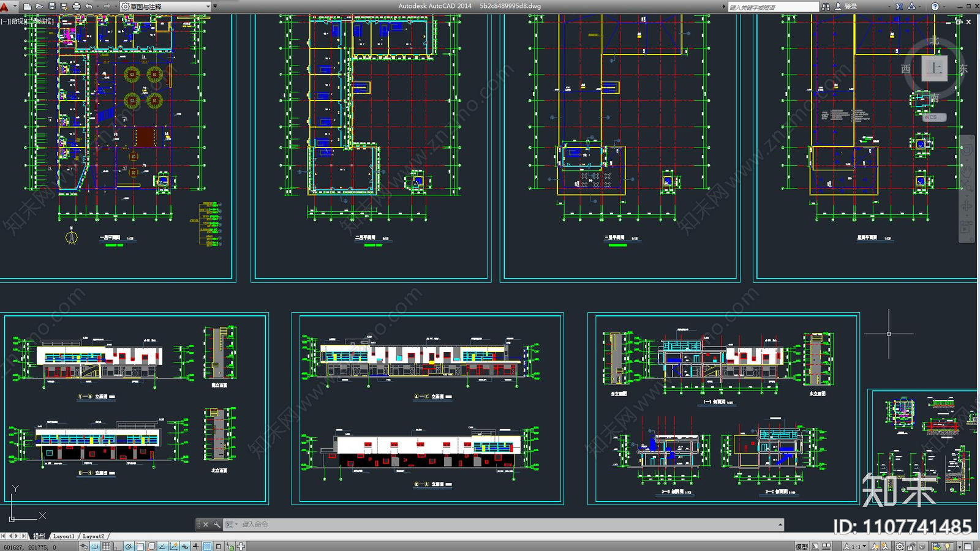Open the 1:1 annotation scale dropdown
Screen dimensions: 980x551
(855, 546)
